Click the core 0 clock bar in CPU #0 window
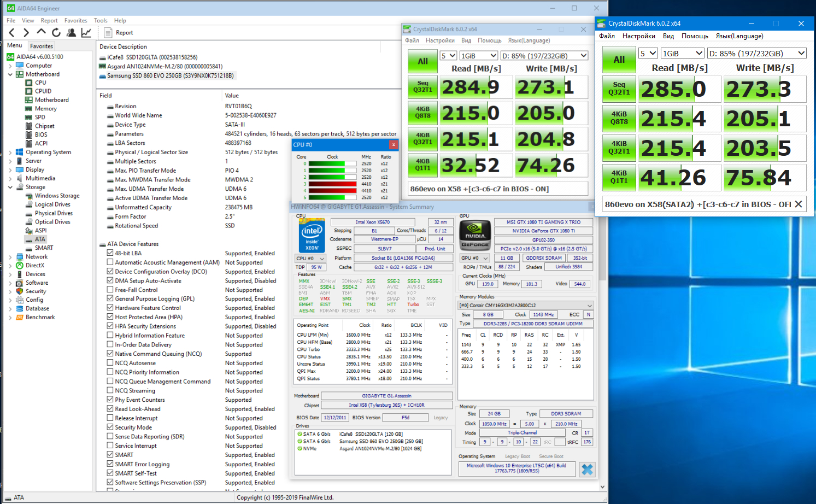This screenshot has width=816, height=504. (332, 163)
